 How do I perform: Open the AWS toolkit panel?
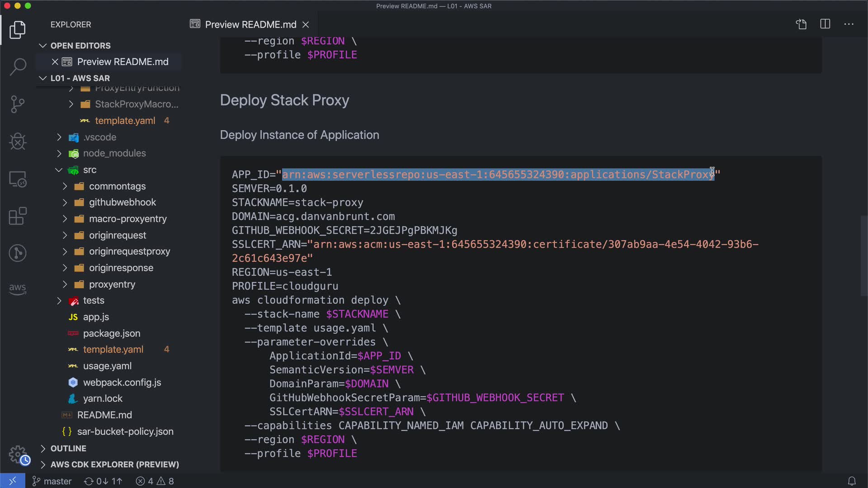coord(18,289)
